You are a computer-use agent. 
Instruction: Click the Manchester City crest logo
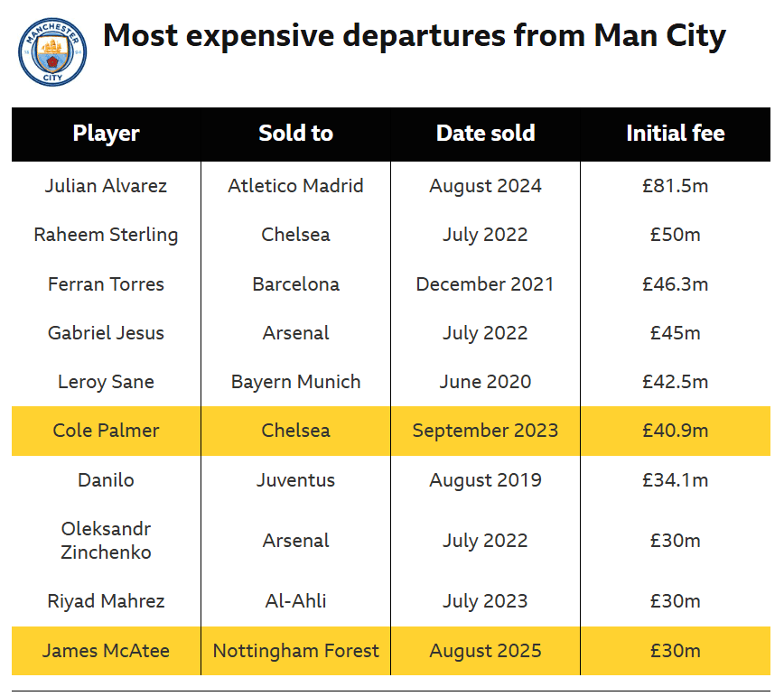(x=52, y=52)
